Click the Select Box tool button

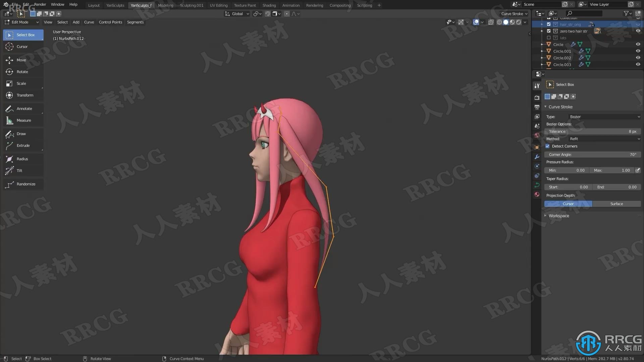coord(23,35)
